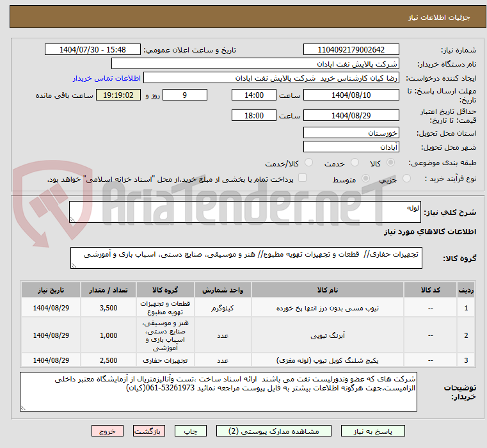Click the کد کالا column header
The image size is (487, 448).
(x=430, y=290)
